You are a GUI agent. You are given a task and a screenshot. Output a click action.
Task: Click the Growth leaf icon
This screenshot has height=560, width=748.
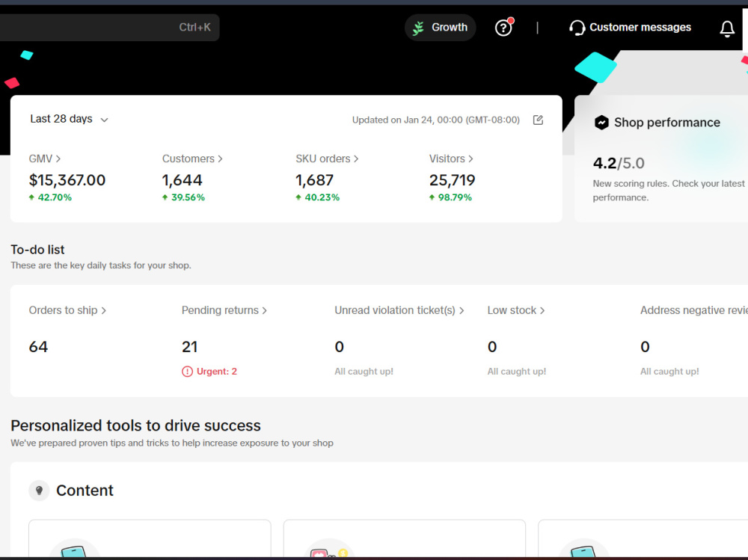coord(418,28)
